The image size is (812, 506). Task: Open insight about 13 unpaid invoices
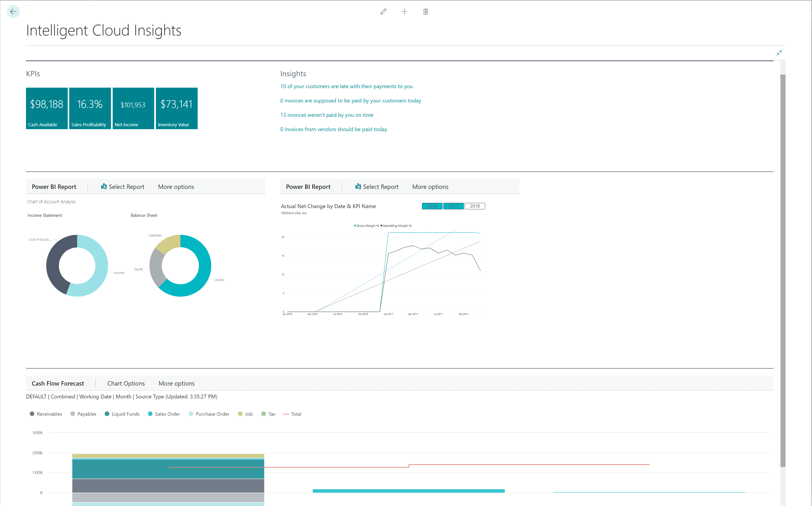pos(327,115)
